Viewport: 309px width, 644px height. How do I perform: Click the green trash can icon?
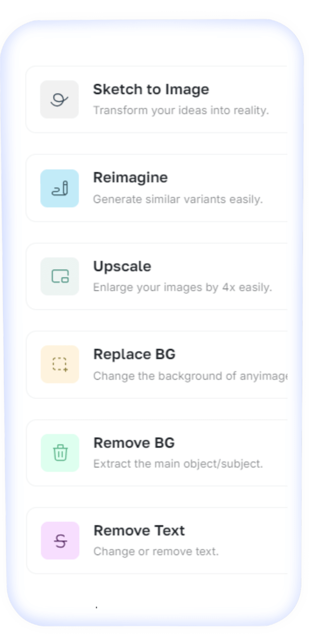(60, 453)
